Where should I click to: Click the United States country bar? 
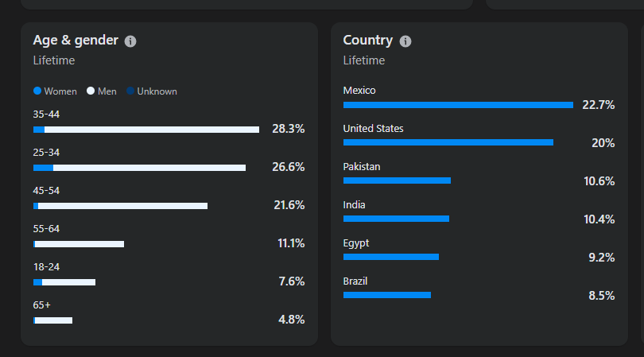tap(448, 142)
